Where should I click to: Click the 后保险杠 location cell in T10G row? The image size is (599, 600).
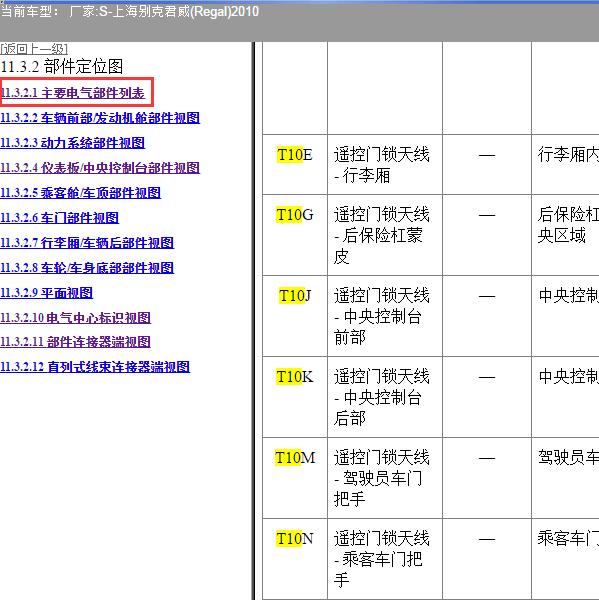click(x=565, y=235)
